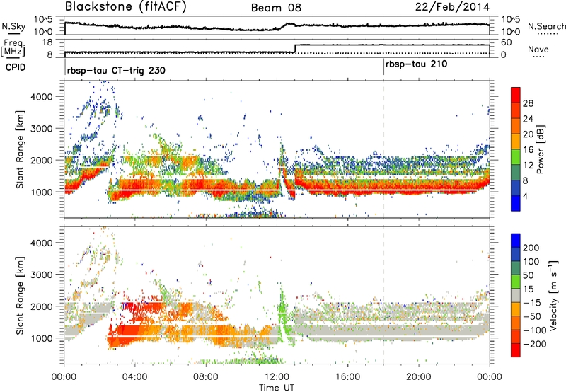Click the 'CPID' row label

coord(16,67)
